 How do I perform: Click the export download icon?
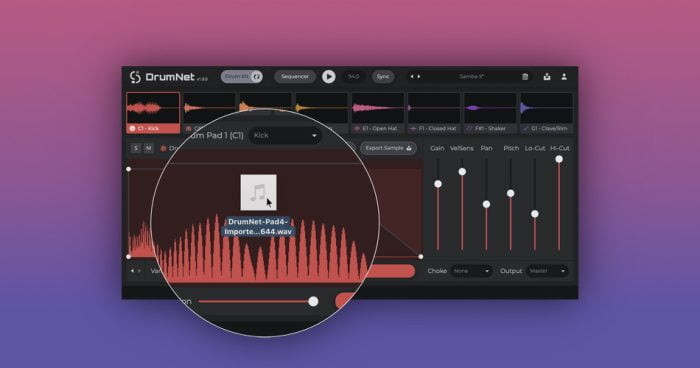point(547,77)
